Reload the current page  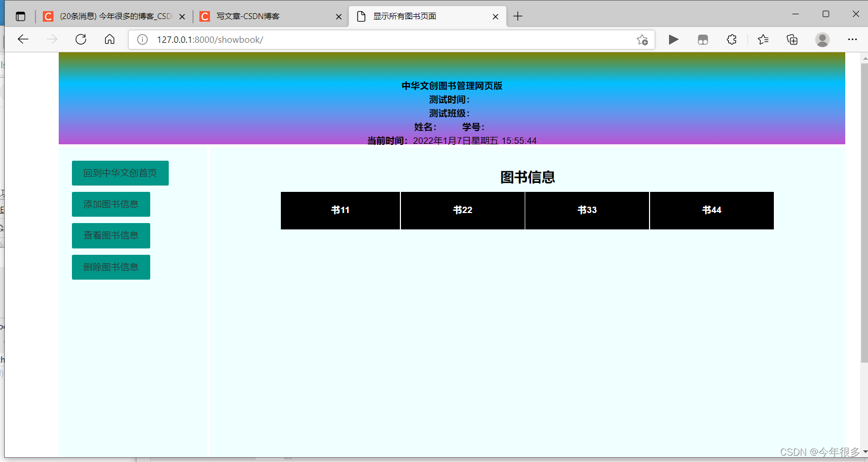tap(81, 40)
